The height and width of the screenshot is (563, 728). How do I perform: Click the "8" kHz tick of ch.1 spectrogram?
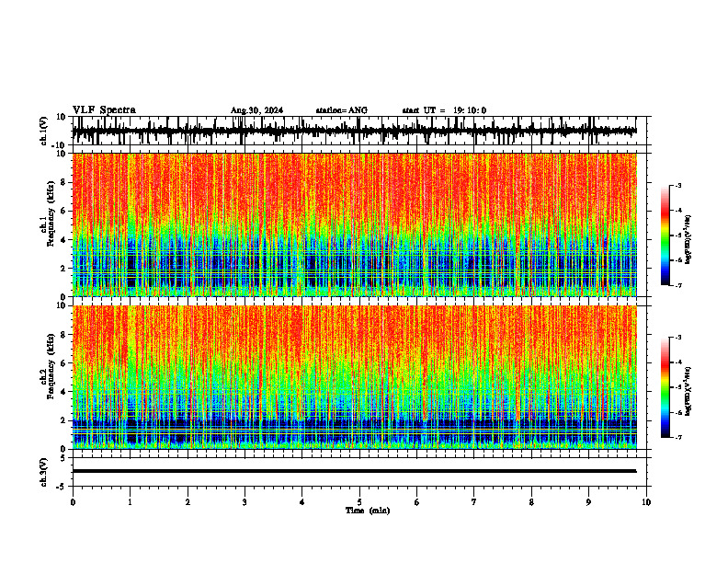(x=63, y=182)
